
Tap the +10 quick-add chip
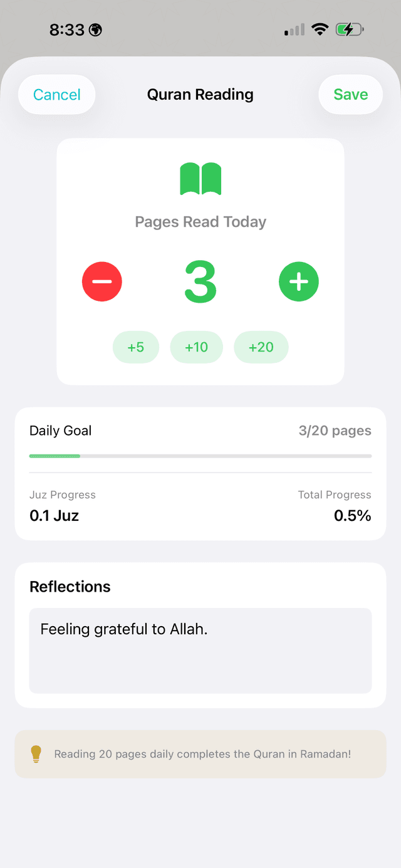click(x=196, y=347)
